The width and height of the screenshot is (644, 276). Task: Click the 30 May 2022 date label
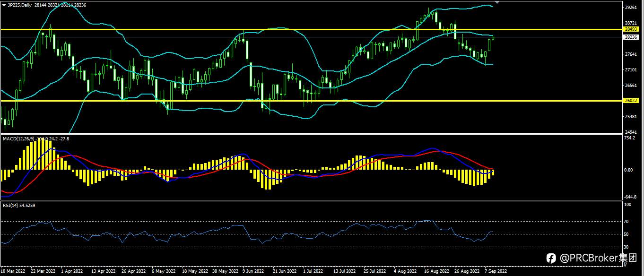[x=225, y=272]
